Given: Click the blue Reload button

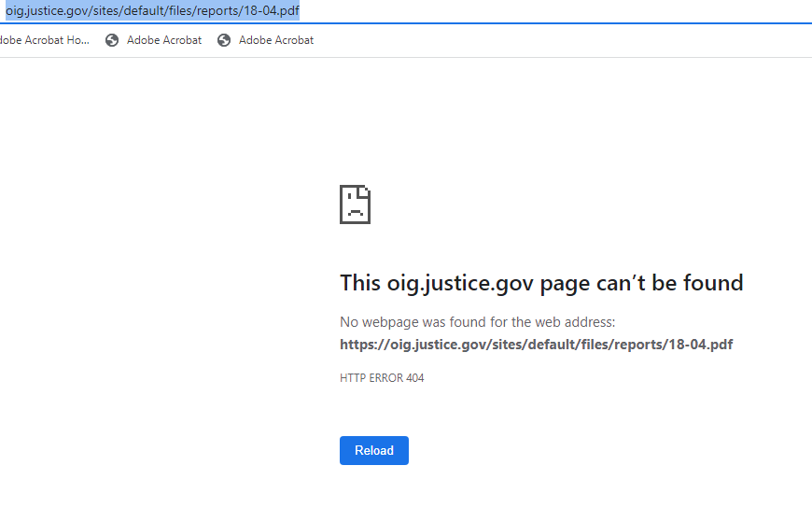Looking at the screenshot, I should point(373,450).
